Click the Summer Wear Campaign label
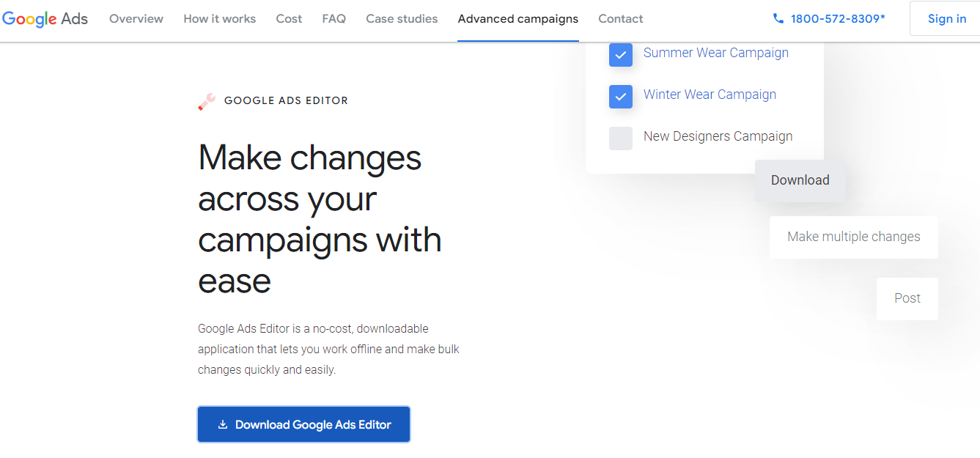980x458 pixels. pos(716,53)
